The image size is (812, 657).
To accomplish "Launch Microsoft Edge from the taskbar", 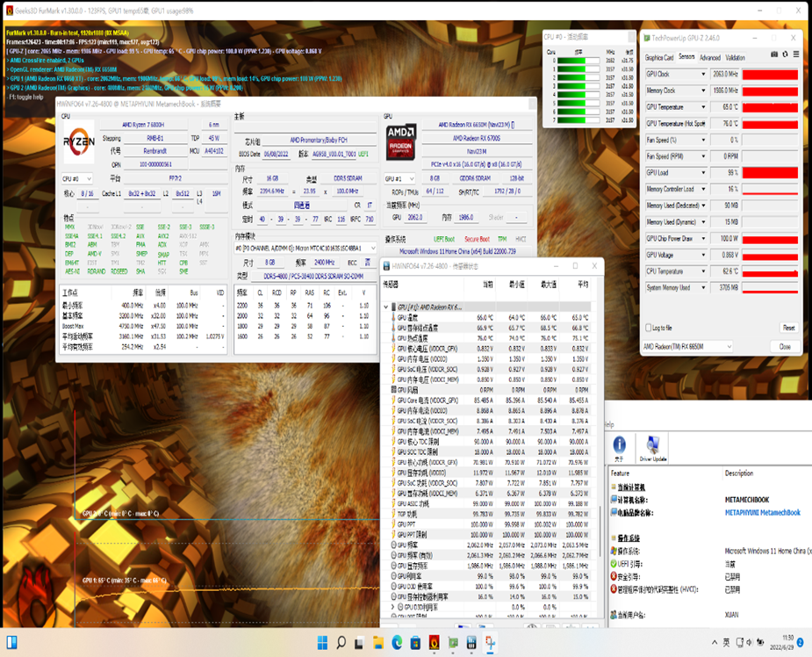I will pyautogui.click(x=397, y=643).
